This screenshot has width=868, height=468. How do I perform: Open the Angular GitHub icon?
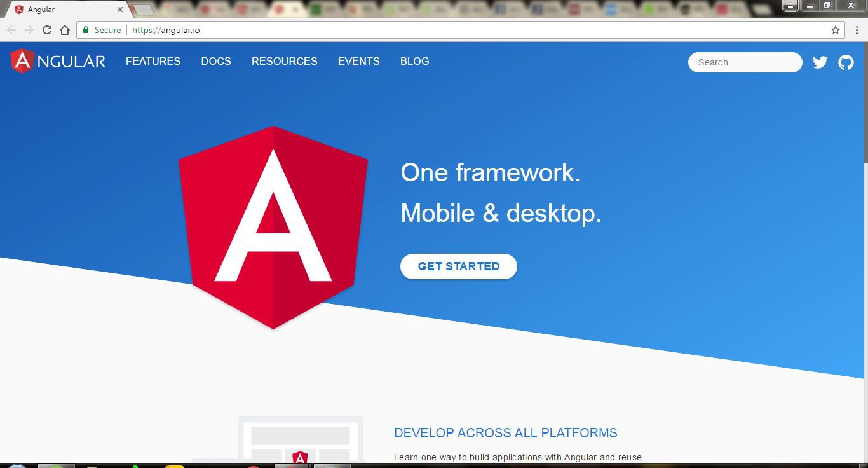[x=846, y=62]
